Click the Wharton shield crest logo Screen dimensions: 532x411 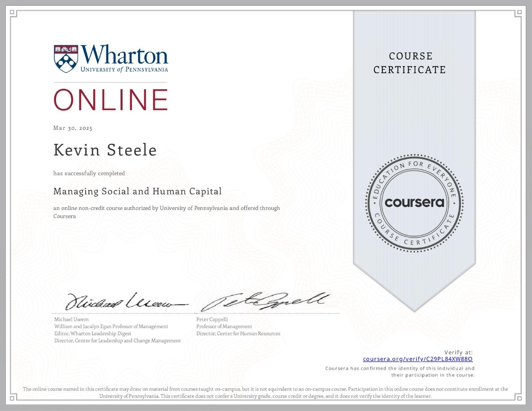click(x=66, y=59)
